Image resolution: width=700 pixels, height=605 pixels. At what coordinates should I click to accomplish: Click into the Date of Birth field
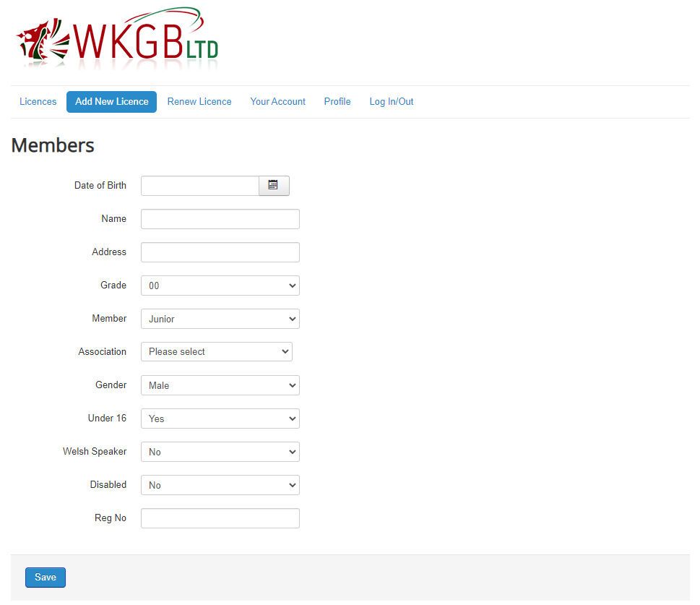pyautogui.click(x=200, y=186)
